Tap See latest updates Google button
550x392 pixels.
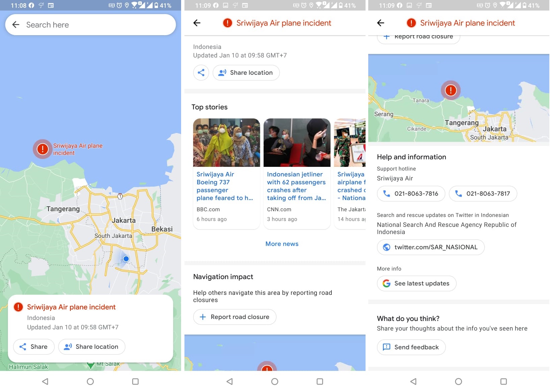(x=417, y=283)
